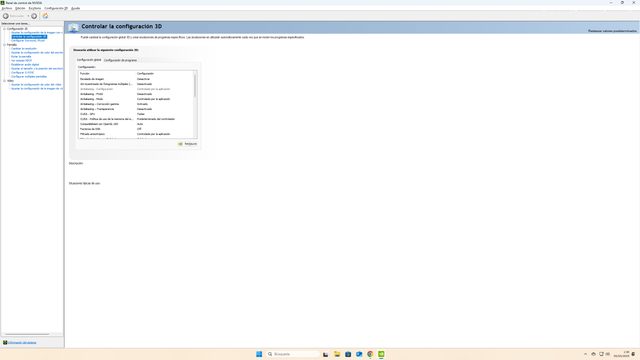This screenshot has height=360, width=640.
Task: Show hidden system tray icons chevron
Action: (x=585, y=354)
